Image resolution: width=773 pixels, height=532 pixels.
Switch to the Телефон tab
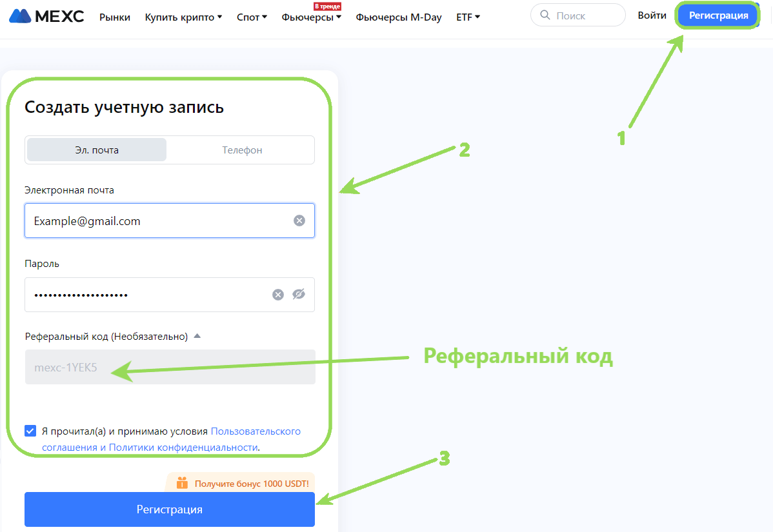(242, 150)
